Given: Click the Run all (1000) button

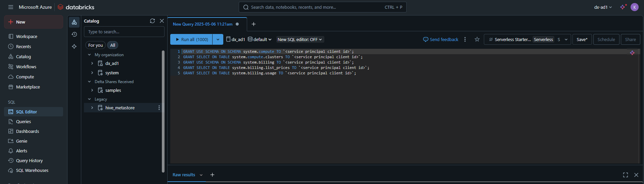Looking at the screenshot, I should tap(191, 39).
